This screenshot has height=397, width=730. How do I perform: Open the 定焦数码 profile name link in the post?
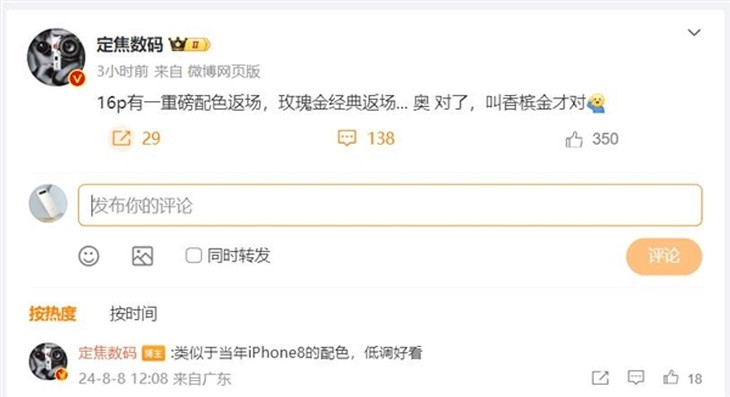129,45
